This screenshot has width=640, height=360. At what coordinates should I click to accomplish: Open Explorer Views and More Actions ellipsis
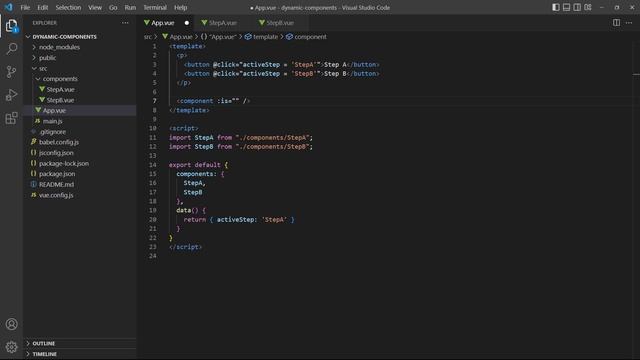[125, 23]
